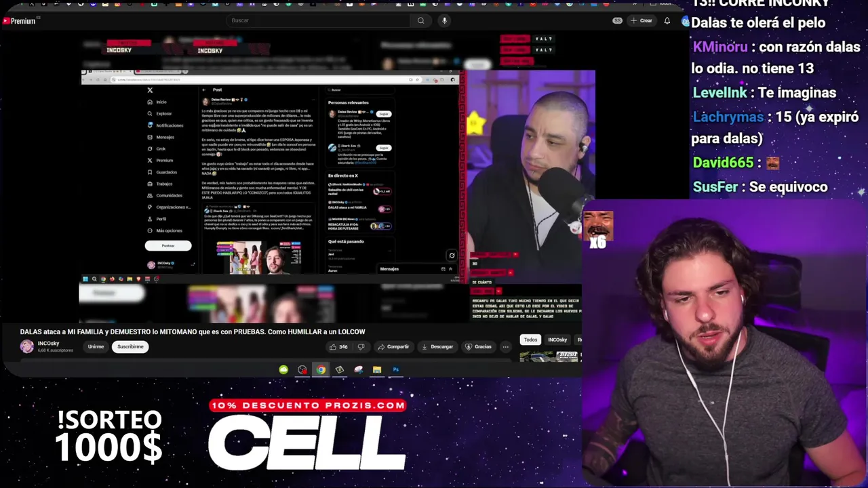Viewport: 868px width, 488px height.
Task: Select the Todos filter chip
Action: tap(530, 340)
